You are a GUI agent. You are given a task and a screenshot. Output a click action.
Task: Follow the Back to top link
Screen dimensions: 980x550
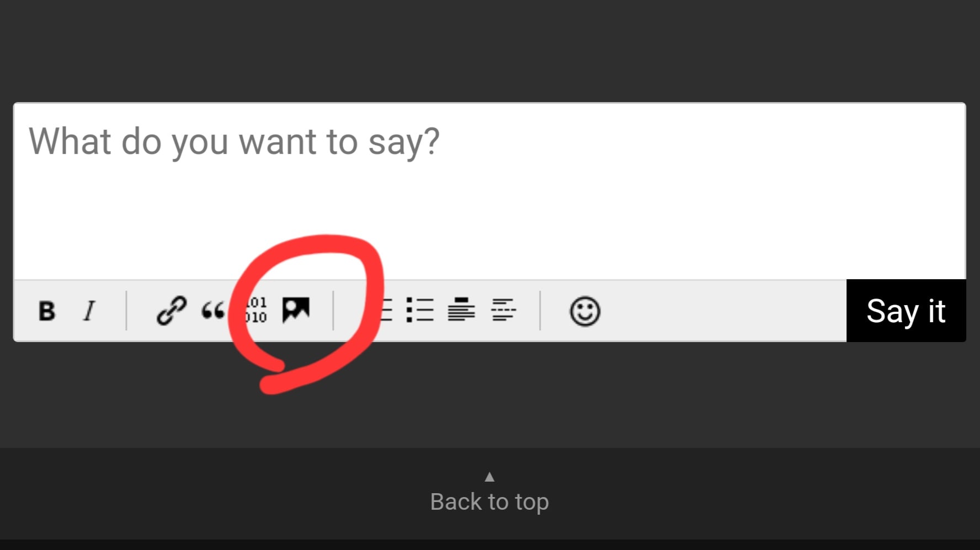tap(489, 501)
